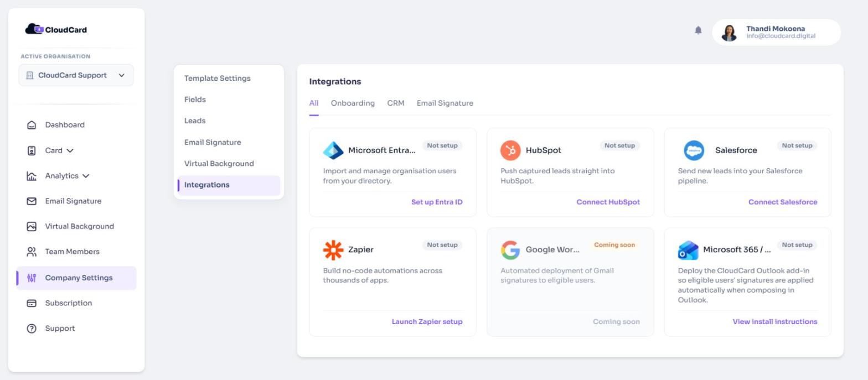Image resolution: width=868 pixels, height=380 pixels.
Task: Switch to the Email Signature integrations tab
Action: click(x=445, y=103)
